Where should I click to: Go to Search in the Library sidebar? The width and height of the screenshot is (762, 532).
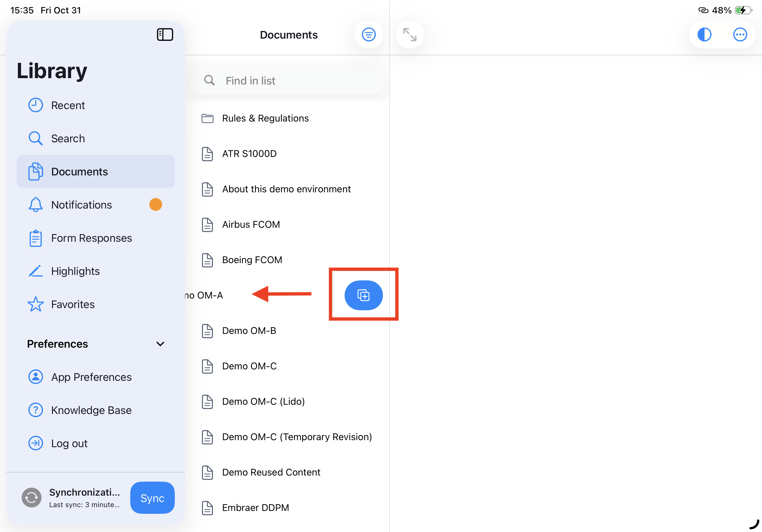pos(68,138)
